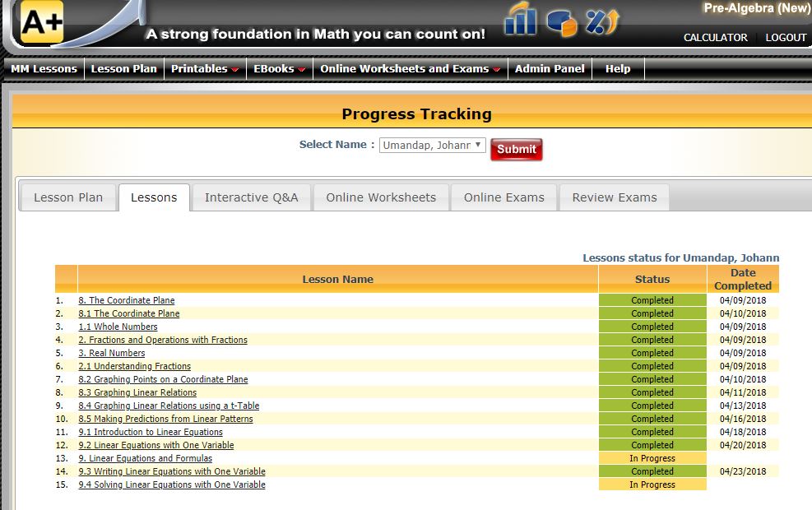Open lesson 2.1 Understanding Fractions

click(x=135, y=366)
